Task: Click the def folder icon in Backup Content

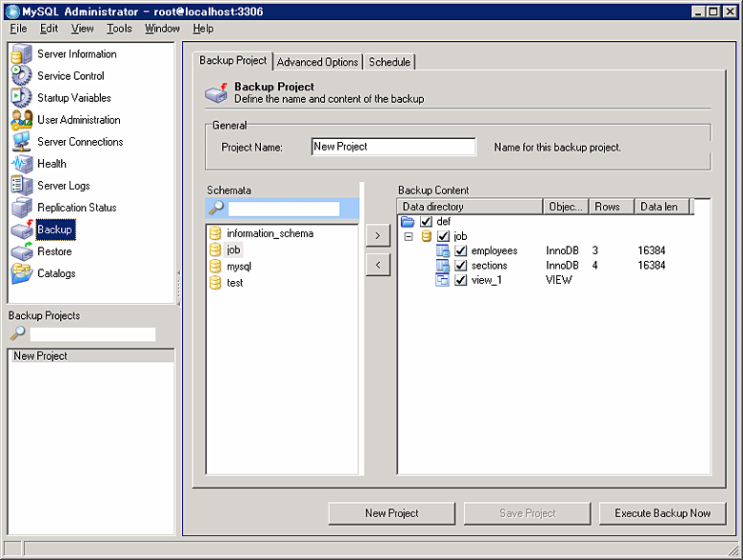Action: point(408,221)
